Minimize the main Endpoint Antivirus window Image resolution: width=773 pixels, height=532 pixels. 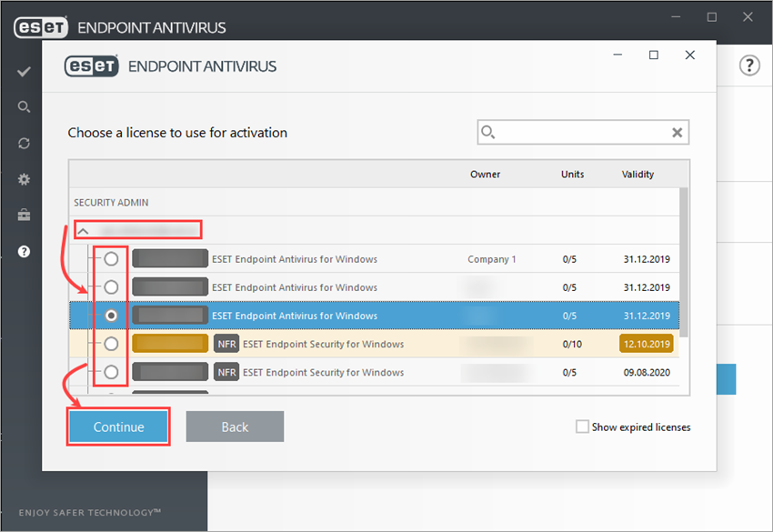tap(676, 17)
